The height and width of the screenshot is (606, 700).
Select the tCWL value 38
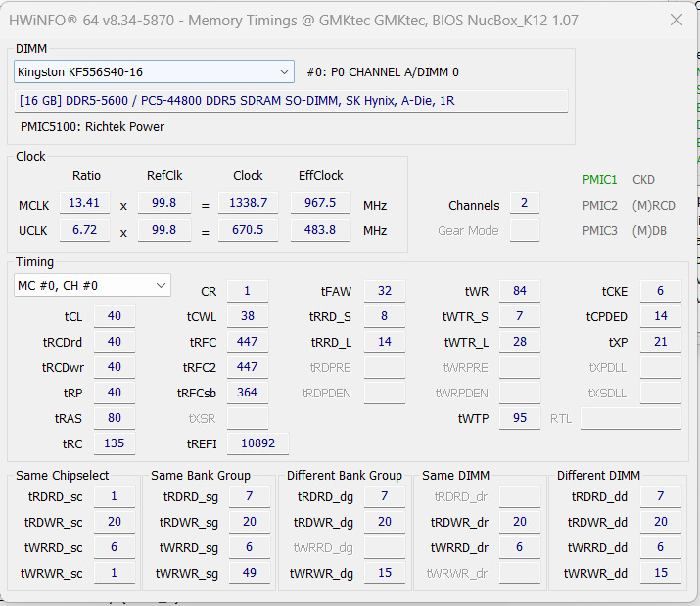248,316
